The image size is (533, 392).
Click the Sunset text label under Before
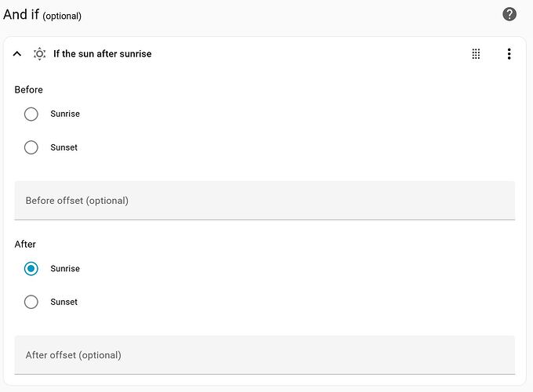click(x=64, y=147)
